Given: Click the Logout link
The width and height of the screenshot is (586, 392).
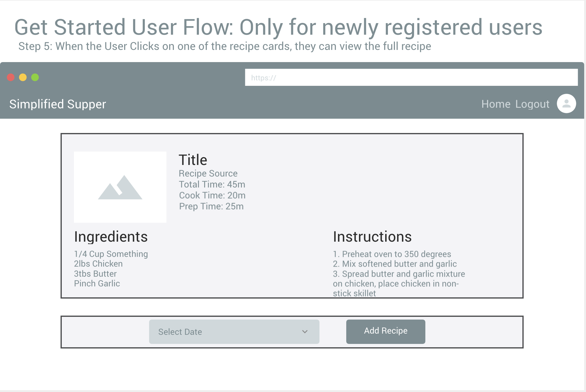Looking at the screenshot, I should point(532,104).
